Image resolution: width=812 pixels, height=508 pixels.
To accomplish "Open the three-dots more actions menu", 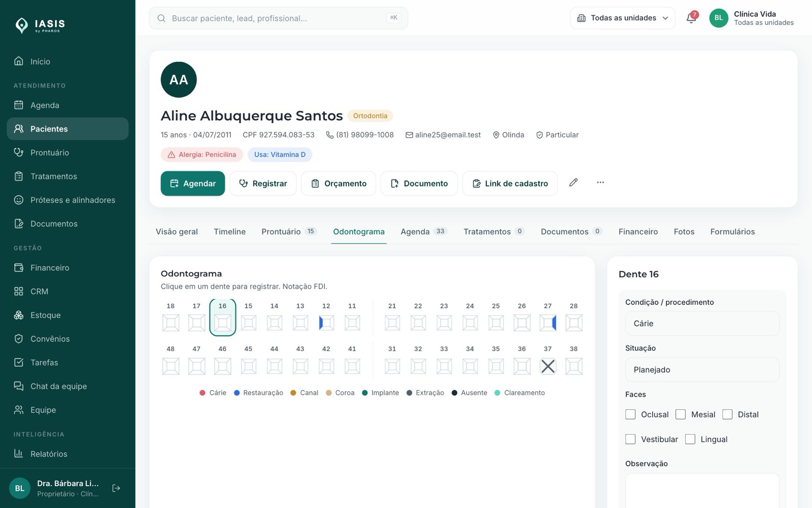I will tap(600, 182).
